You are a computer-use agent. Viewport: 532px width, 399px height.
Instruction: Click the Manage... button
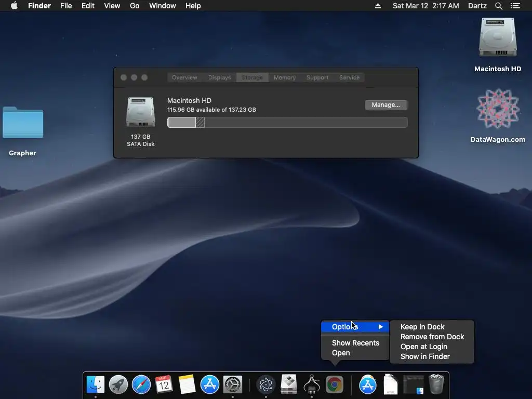pos(386,105)
